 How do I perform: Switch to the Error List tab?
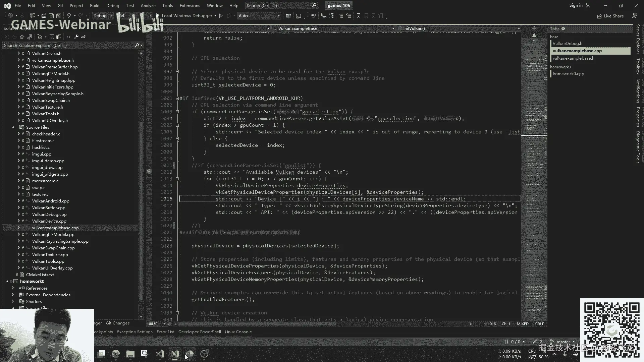point(165,332)
